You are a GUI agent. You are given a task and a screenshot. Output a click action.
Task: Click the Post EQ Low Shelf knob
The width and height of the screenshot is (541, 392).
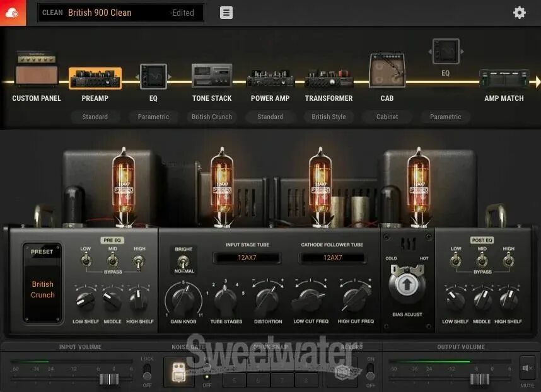click(x=455, y=301)
